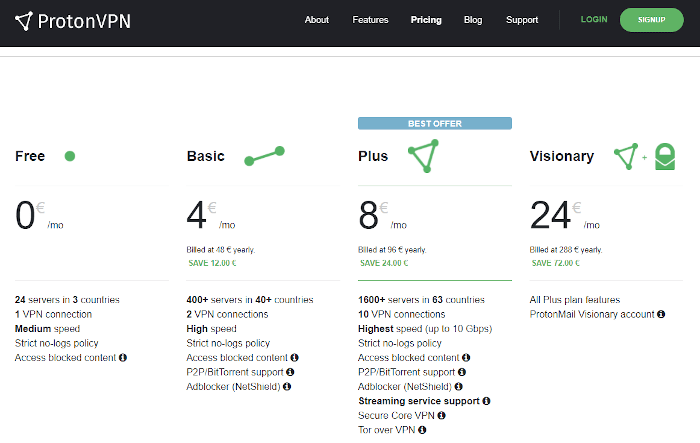Click the Visionary plan triangle VPN icon
Screen dimensions: 700x443
click(626, 156)
